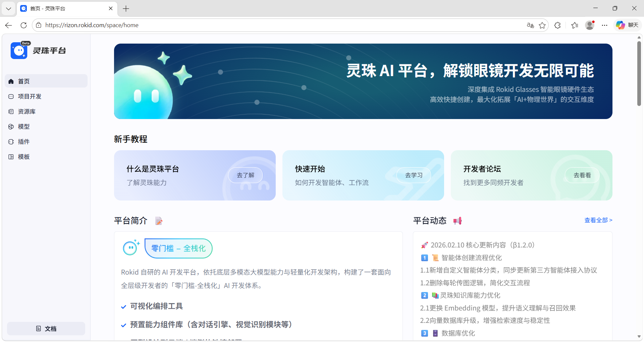This screenshot has width=644, height=342.
Task: Click the text 灵珠知识库能力优化
Action: 470,295
